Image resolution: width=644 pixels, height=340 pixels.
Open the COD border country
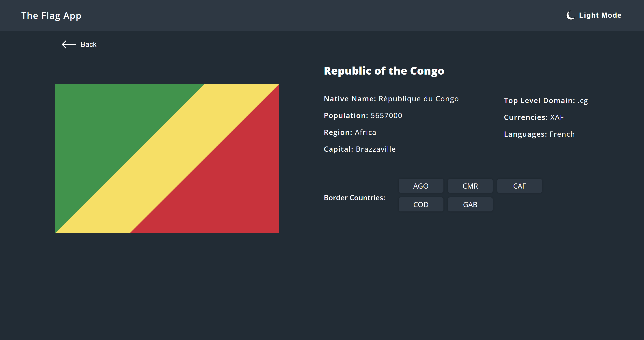click(x=421, y=204)
